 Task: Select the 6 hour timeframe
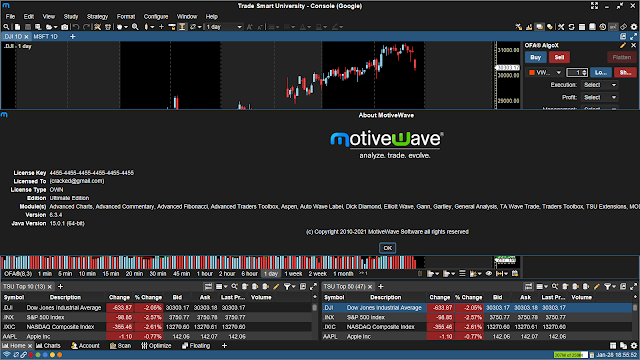(x=249, y=273)
